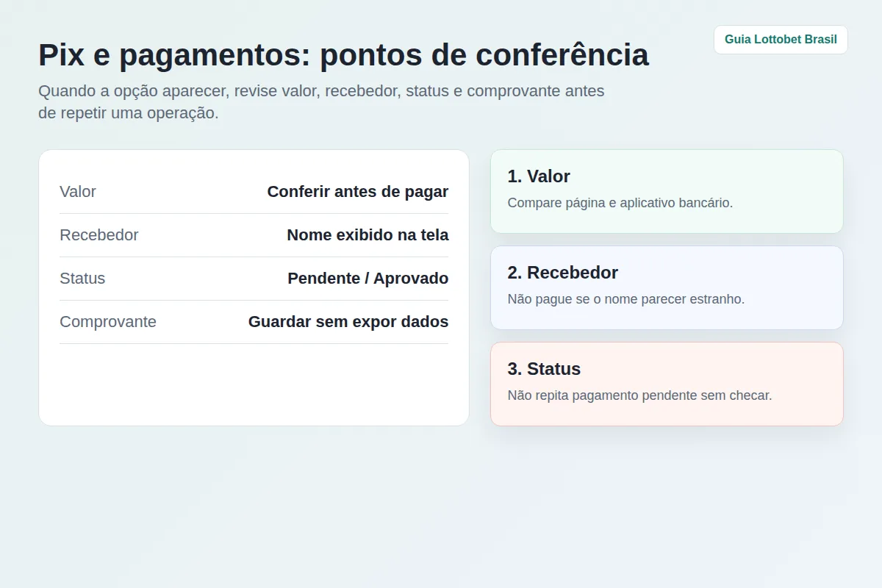This screenshot has width=882, height=588.
Task: Click 'Guardar sem expor dados' value
Action: pyautogui.click(x=348, y=322)
